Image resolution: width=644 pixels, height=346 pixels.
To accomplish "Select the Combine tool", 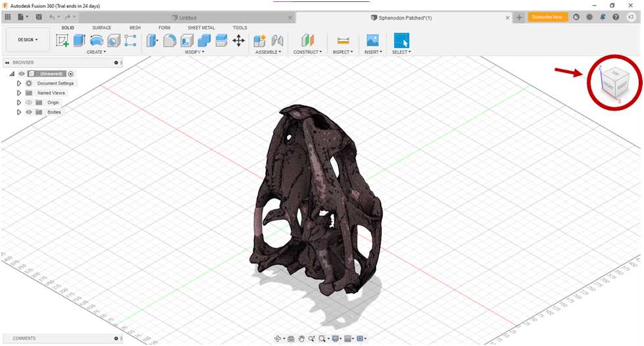I will pos(204,40).
